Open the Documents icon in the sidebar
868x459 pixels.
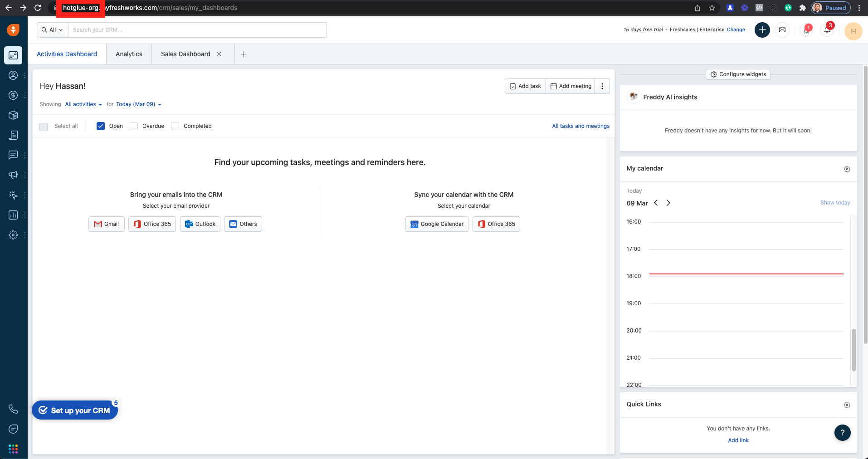(x=13, y=135)
